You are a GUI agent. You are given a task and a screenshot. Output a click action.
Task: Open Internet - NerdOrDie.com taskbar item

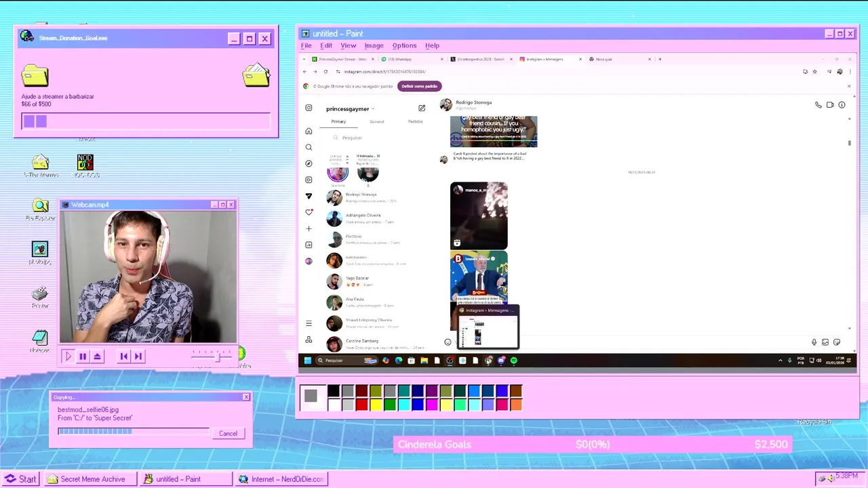[x=281, y=479]
